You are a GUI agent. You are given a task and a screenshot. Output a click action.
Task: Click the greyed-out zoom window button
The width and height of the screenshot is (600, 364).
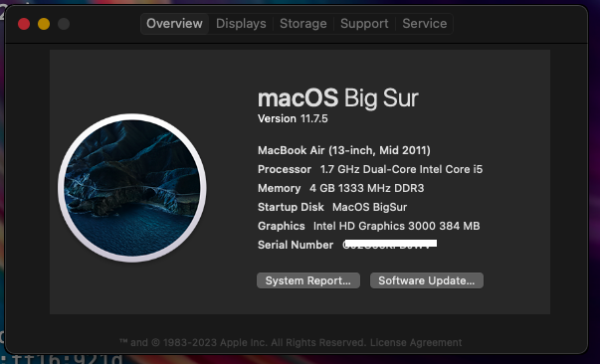[64, 24]
